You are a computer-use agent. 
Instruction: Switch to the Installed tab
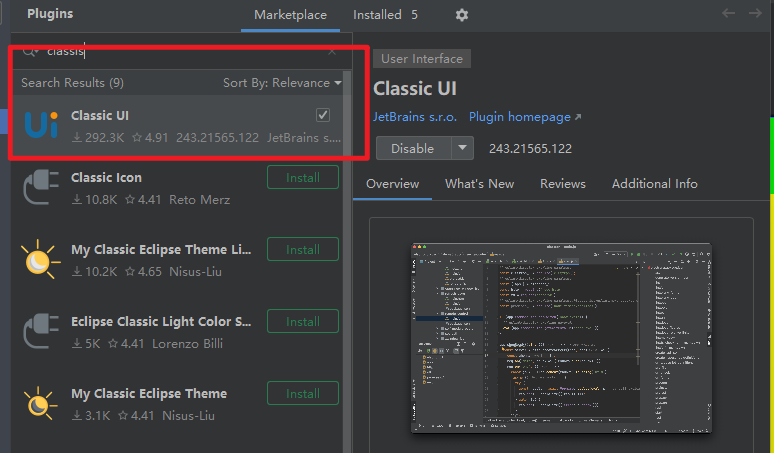click(386, 15)
